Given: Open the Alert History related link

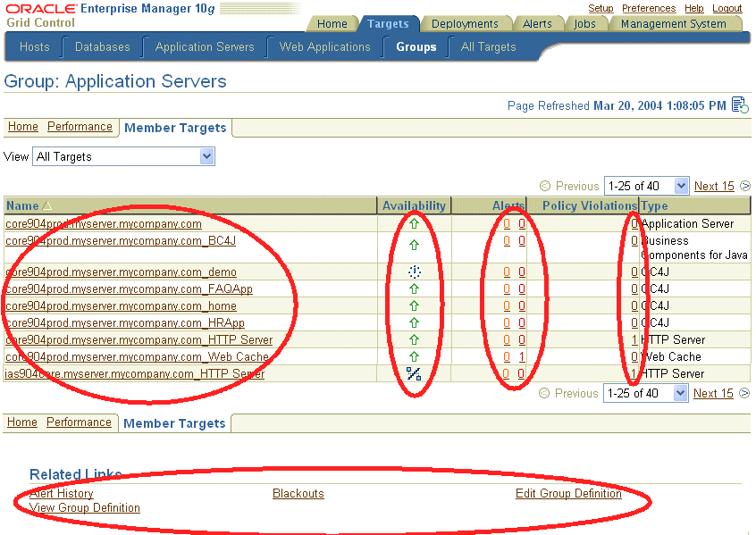Looking at the screenshot, I should coord(62,493).
